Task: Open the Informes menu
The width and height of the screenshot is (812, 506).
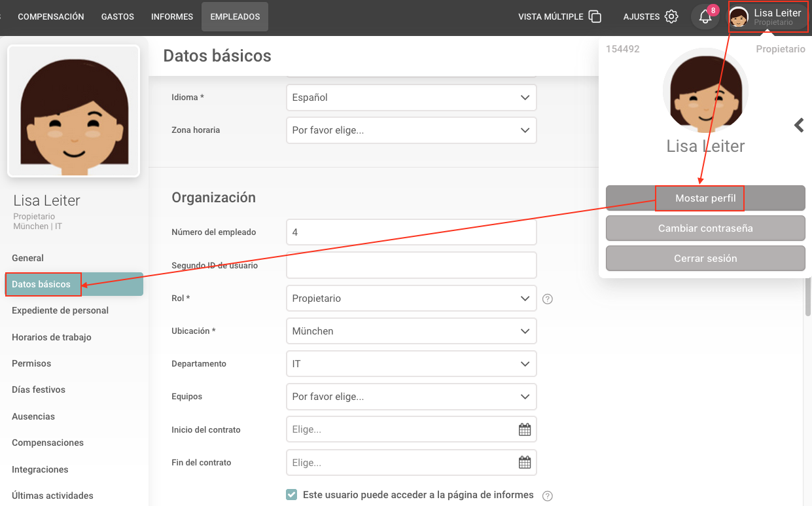Action: [x=172, y=17]
